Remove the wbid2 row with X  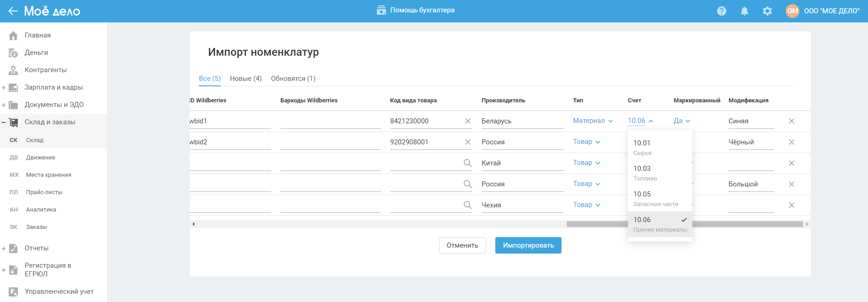click(791, 142)
